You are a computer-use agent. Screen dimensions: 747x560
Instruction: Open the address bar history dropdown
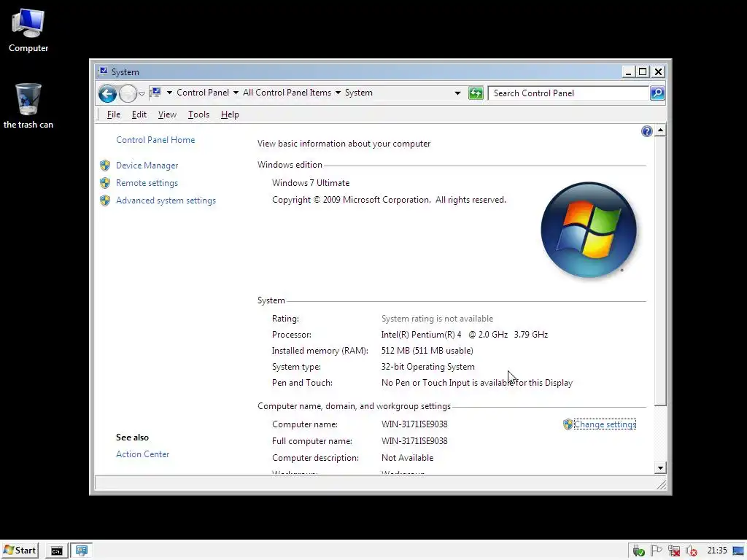(x=457, y=93)
